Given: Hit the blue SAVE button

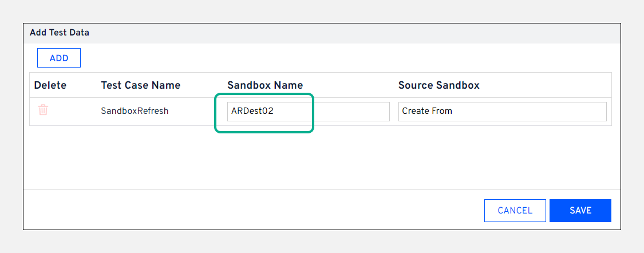Looking at the screenshot, I should (580, 211).
